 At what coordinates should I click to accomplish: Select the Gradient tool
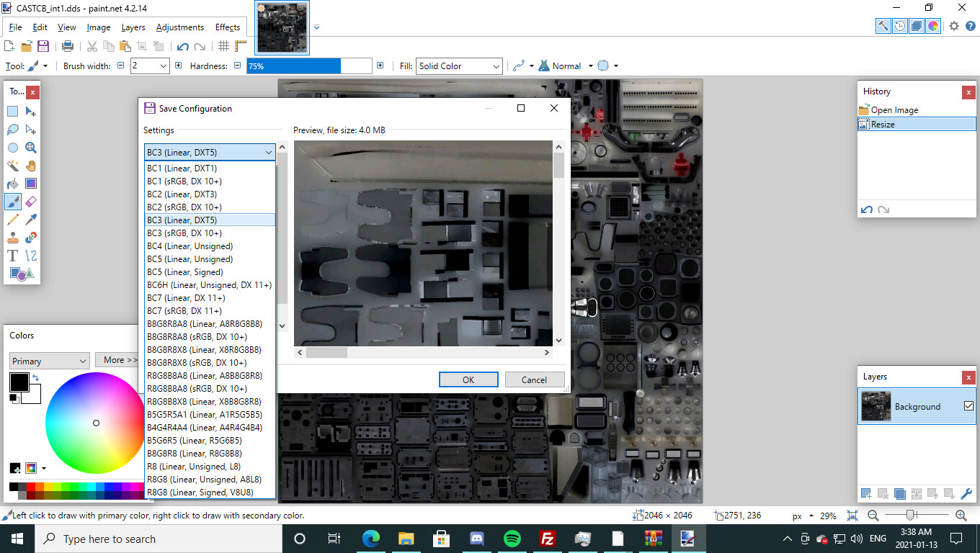tap(31, 184)
